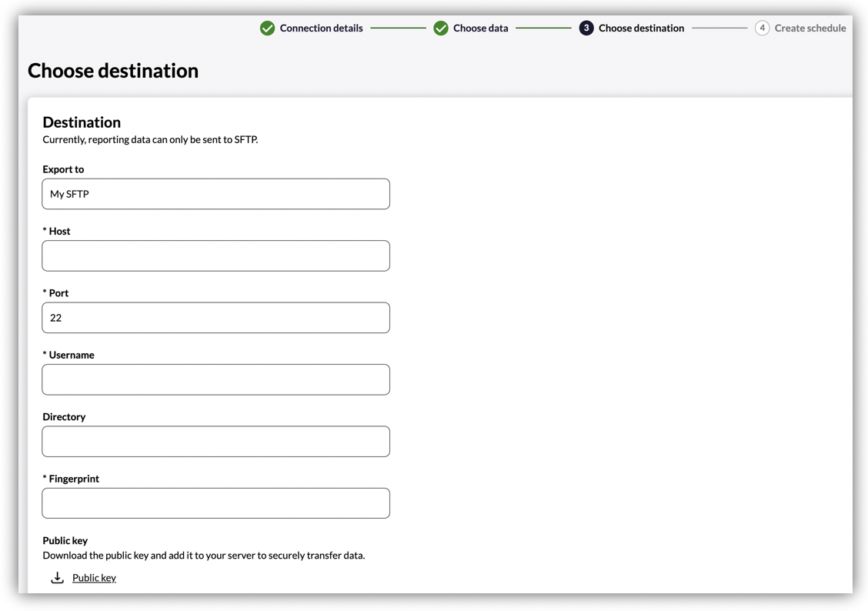Click the Choose destination page heading
The height and width of the screenshot is (611, 868).
click(x=113, y=71)
